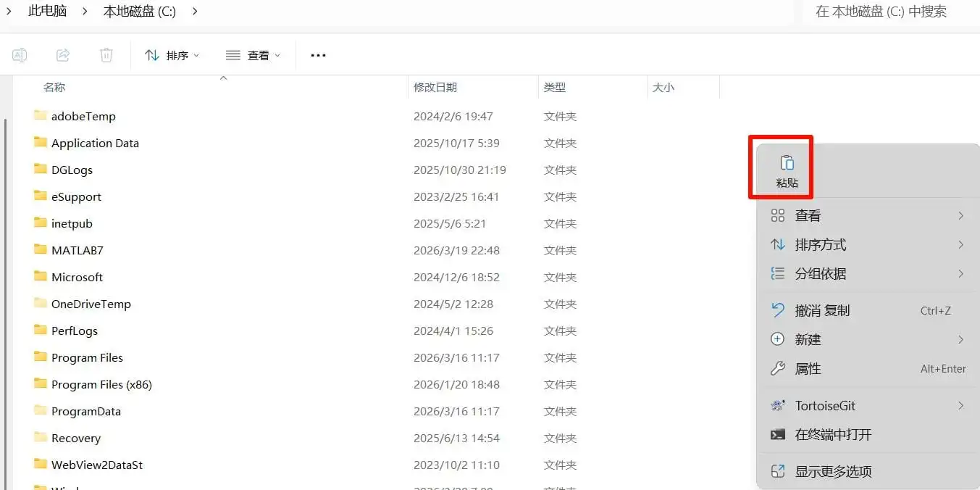Click the OneDriveTemp folder icon
This screenshot has height=490, width=980.
pos(41,303)
